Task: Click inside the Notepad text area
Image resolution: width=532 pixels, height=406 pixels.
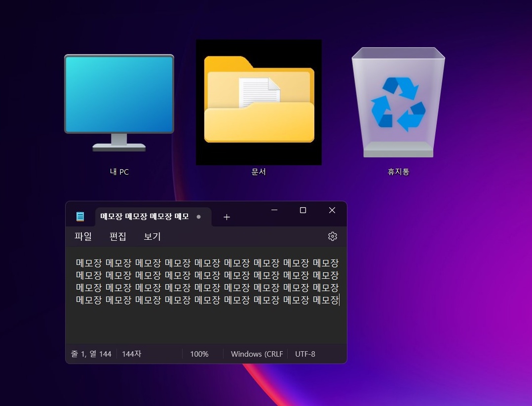Action: (x=206, y=295)
